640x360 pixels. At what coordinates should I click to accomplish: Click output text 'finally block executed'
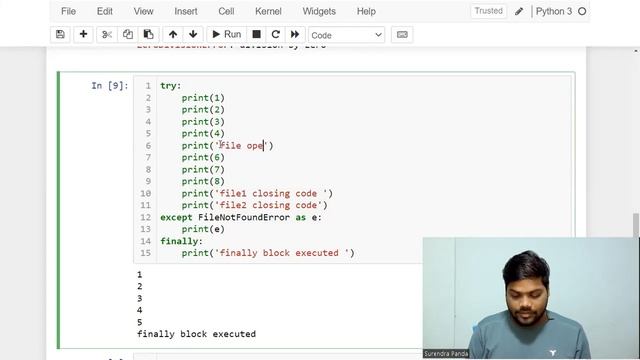196,334
